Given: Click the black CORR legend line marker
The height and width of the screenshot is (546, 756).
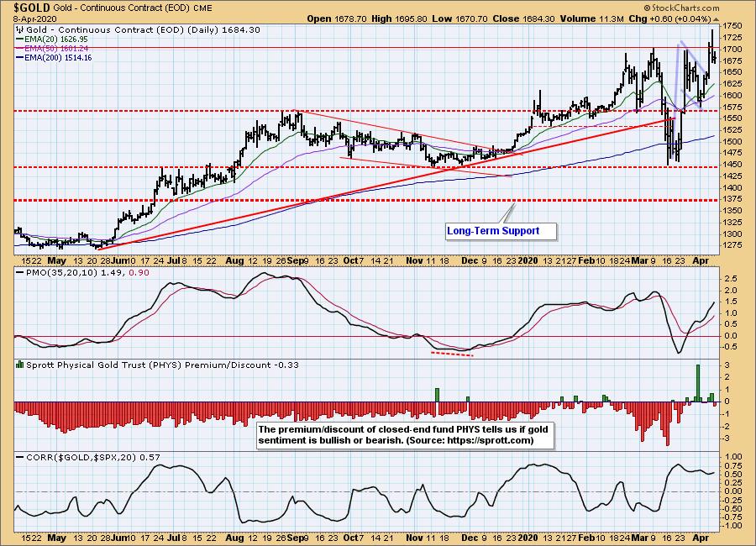Looking at the screenshot, I should coord(19,457).
